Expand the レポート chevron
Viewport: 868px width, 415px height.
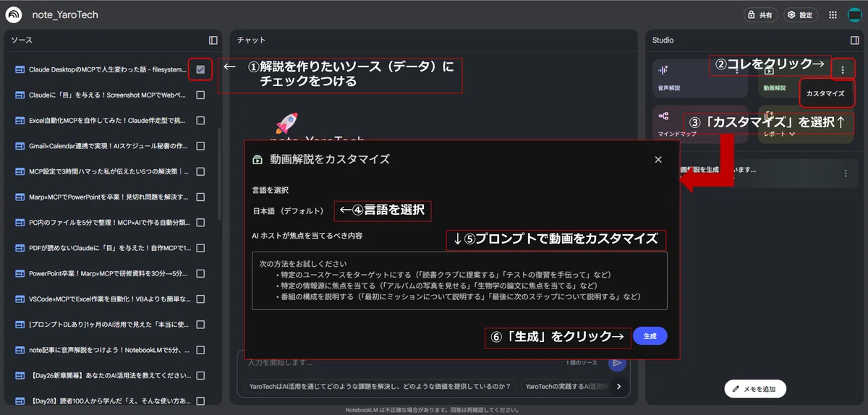792,134
